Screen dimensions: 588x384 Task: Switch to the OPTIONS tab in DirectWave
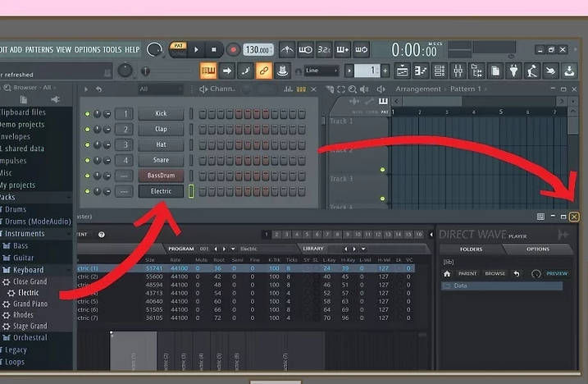538,249
